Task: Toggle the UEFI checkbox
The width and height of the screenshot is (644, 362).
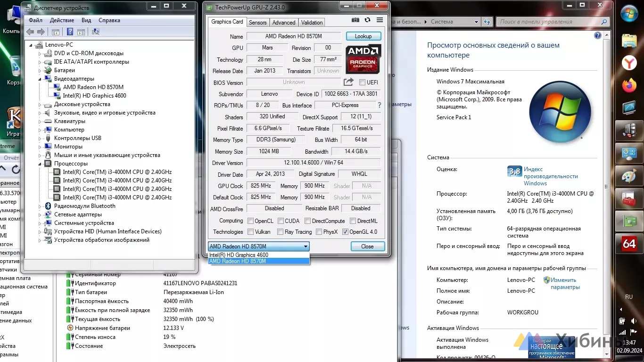Action: [x=362, y=82]
